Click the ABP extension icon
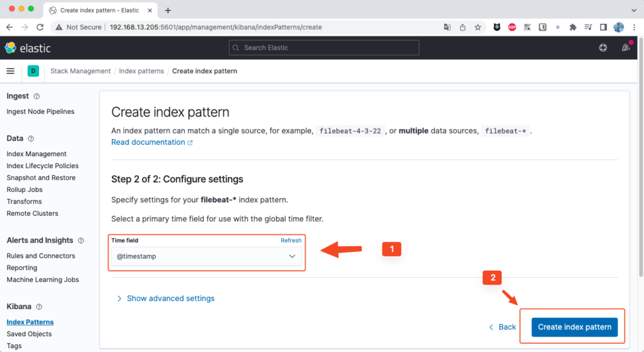 [512, 27]
